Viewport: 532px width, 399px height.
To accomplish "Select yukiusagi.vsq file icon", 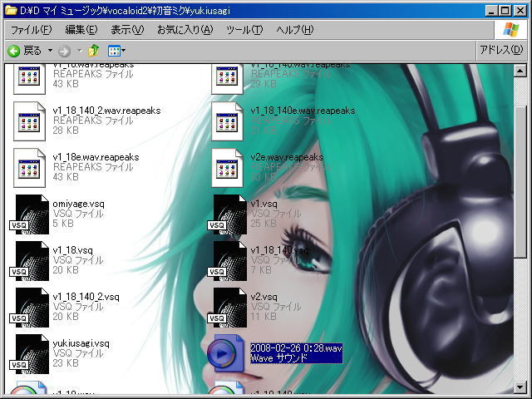I will [x=29, y=354].
